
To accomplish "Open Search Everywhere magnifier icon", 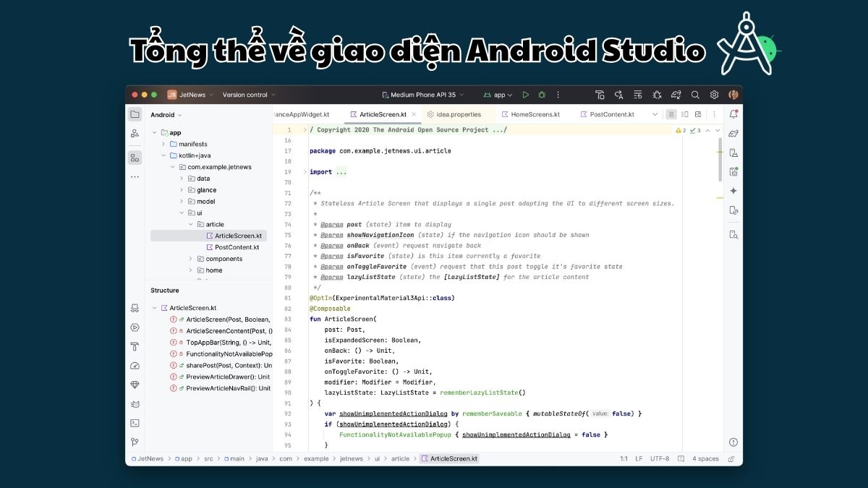I will click(x=695, y=95).
